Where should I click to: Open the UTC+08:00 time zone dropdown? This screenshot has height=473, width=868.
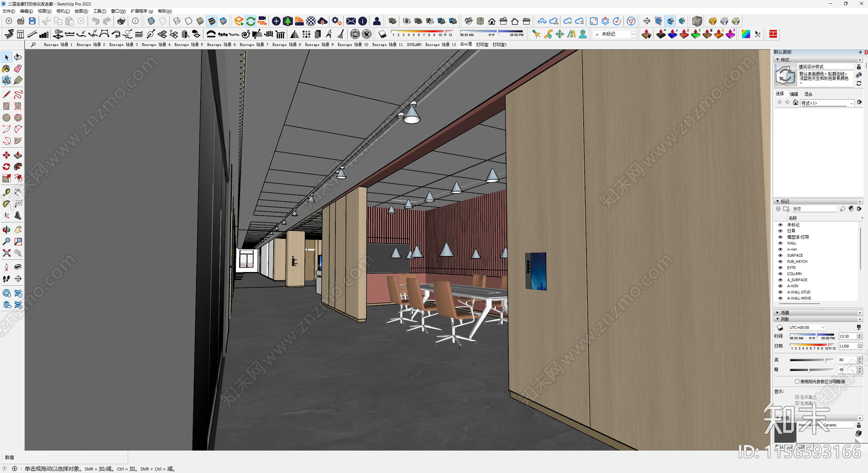coord(807,327)
